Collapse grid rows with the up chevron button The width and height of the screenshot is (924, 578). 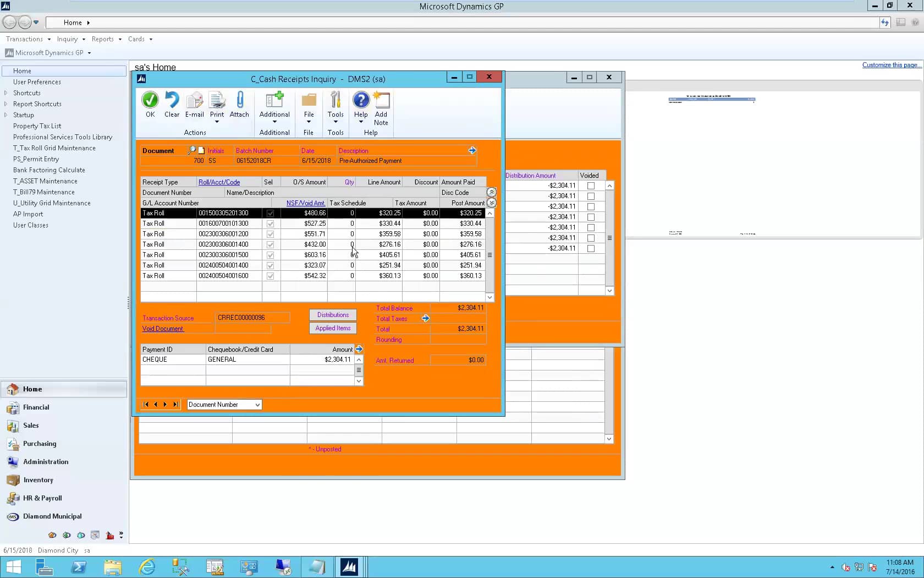(x=491, y=192)
